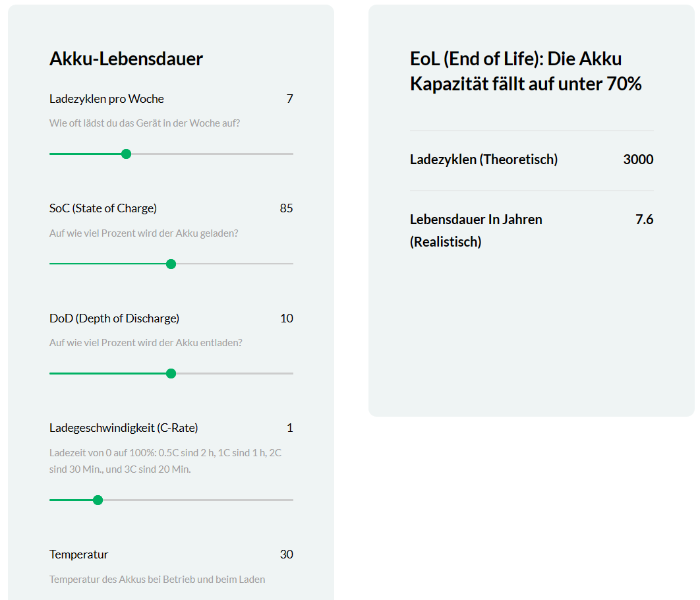The width and height of the screenshot is (700, 600).
Task: Click the SoC State of Charge slider handle
Action: coord(171,264)
